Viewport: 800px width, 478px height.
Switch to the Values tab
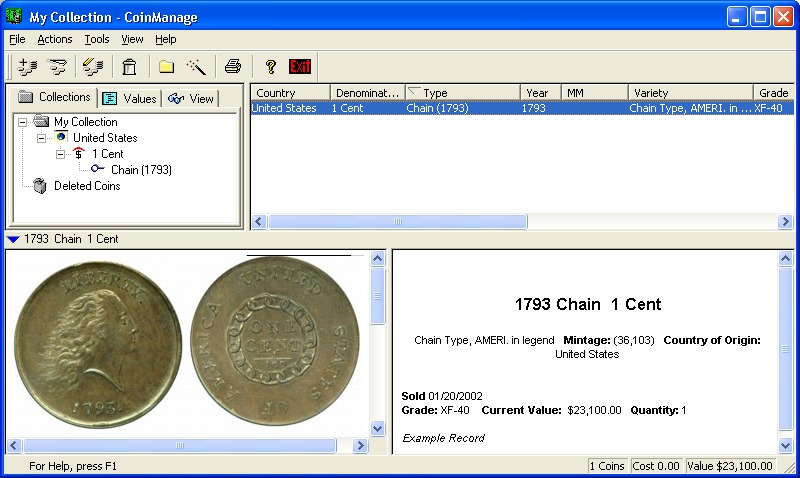tap(130, 98)
